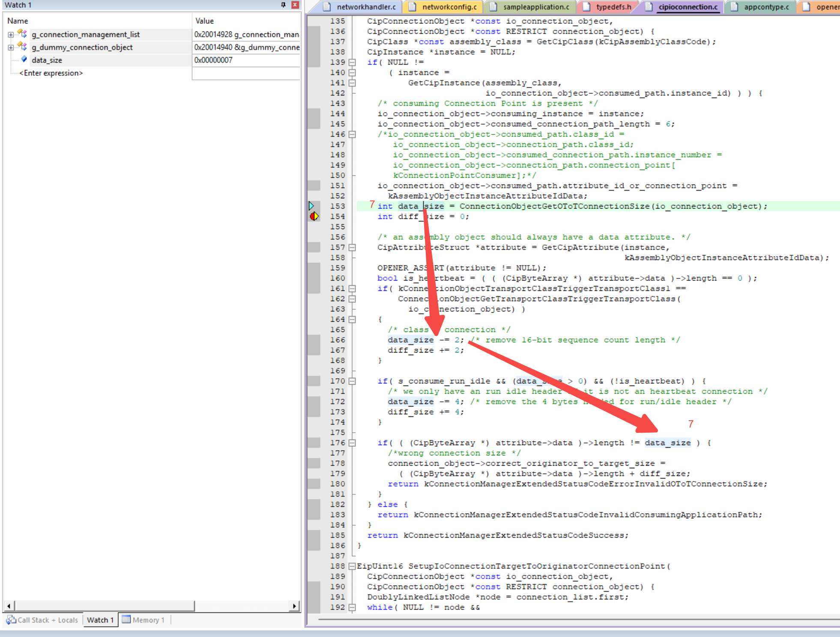The width and height of the screenshot is (840, 637).
Task: Expand g_connection_management_list watch entry
Action: point(11,34)
